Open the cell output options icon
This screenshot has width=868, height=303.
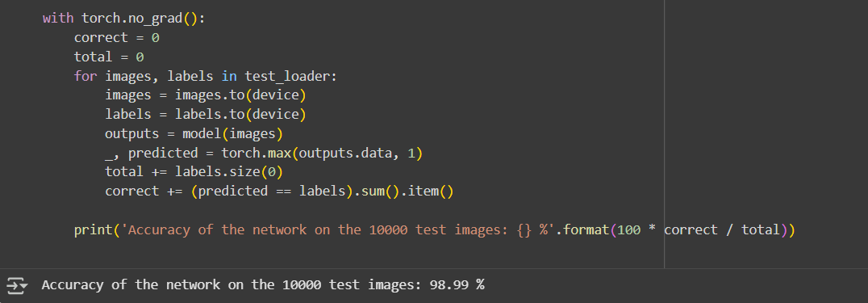[x=17, y=286]
